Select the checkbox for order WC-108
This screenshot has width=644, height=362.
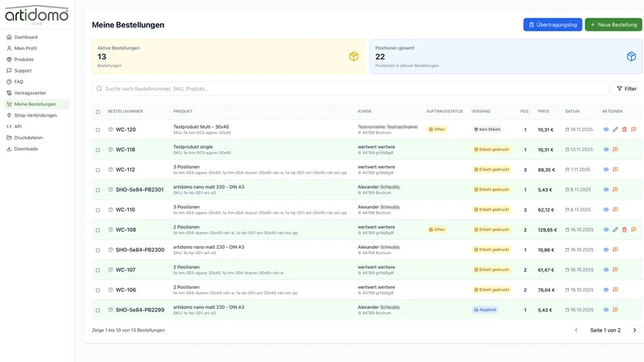[97, 230]
